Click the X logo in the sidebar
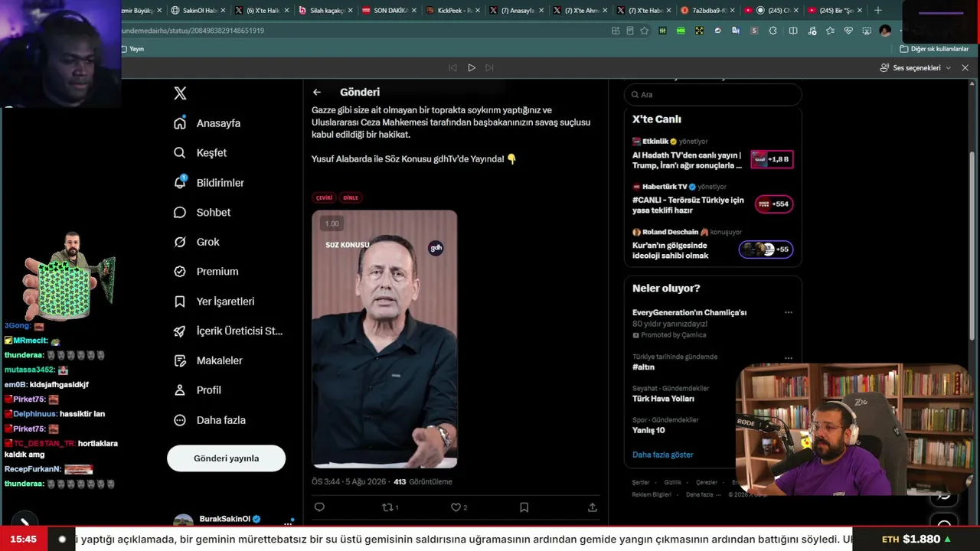 [180, 93]
